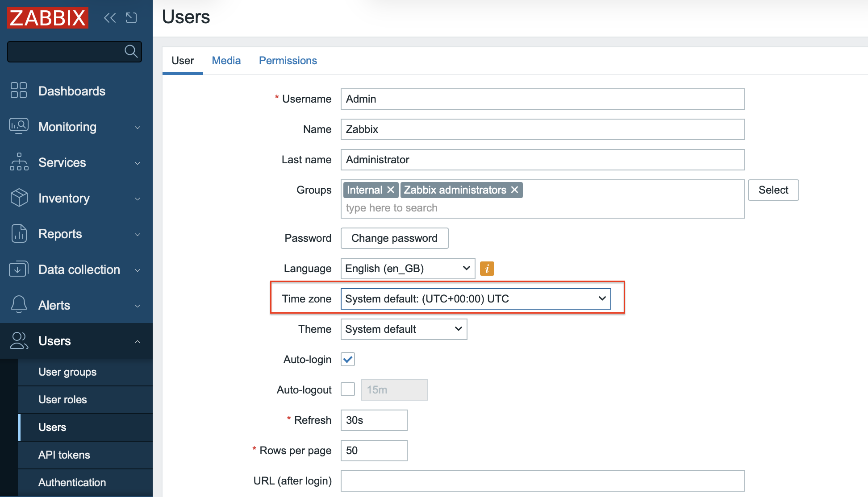868x497 pixels.
Task: Open the Time zone dropdown
Action: tap(476, 299)
